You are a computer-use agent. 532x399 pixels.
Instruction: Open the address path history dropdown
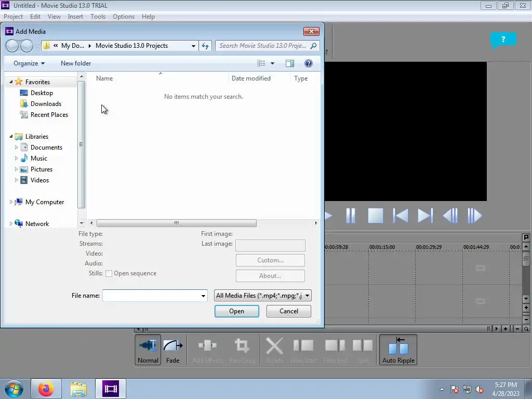[193, 46]
